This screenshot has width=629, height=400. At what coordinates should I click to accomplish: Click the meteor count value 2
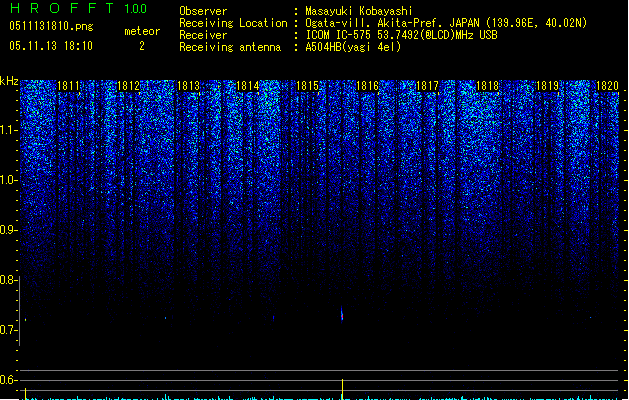pyautogui.click(x=142, y=46)
